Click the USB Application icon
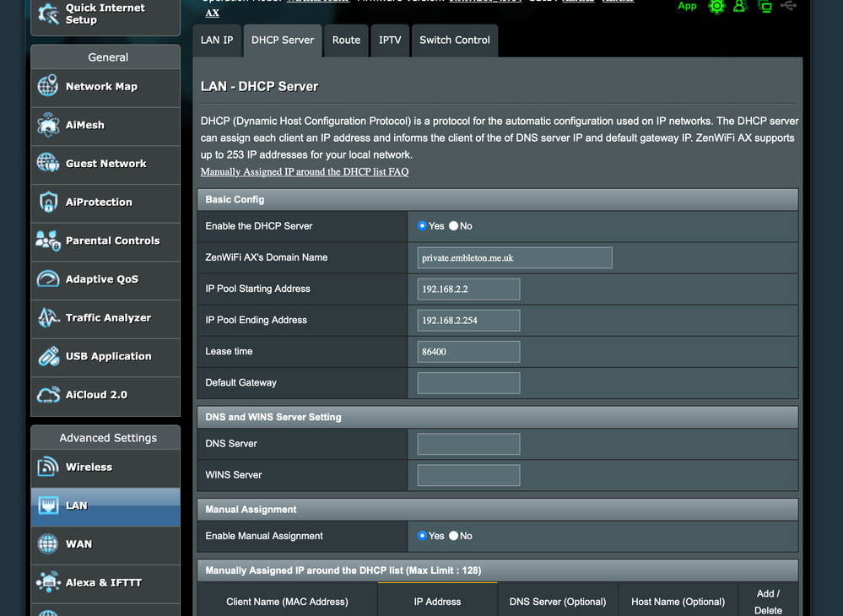The width and height of the screenshot is (843, 616). [x=48, y=357]
